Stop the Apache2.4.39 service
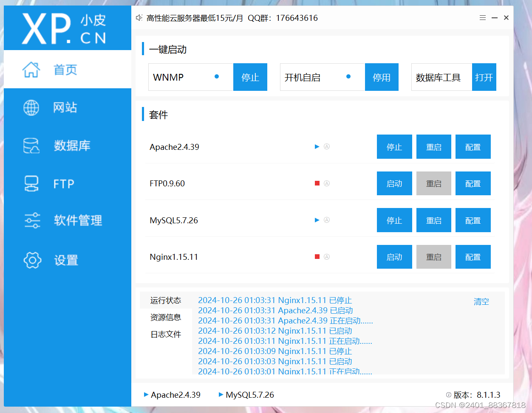This screenshot has height=413, width=532. tap(394, 147)
